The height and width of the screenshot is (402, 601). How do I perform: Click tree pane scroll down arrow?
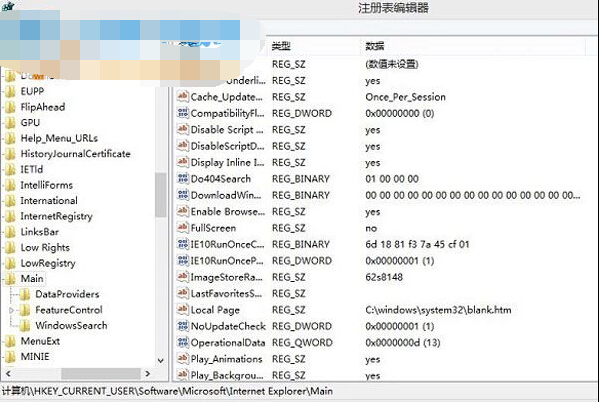coord(161,361)
